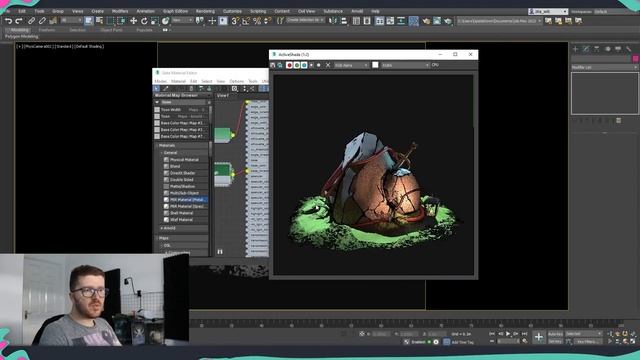
Task: Activate Select and Rotate tool
Action: pyautogui.click(x=144, y=20)
